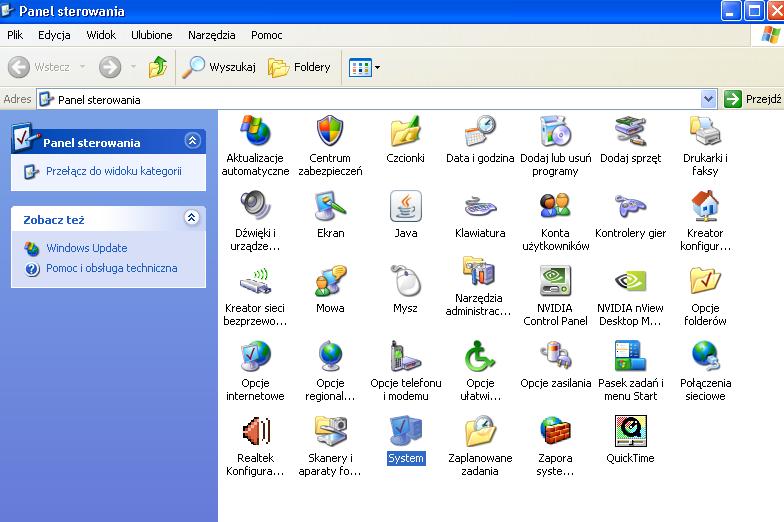The width and height of the screenshot is (784, 522).
Task: Open Opcje regionalne globe icon
Action: pos(330,356)
